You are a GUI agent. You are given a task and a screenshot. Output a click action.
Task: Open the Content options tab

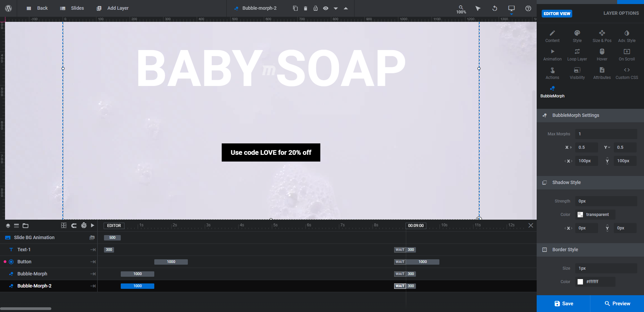coord(552,36)
